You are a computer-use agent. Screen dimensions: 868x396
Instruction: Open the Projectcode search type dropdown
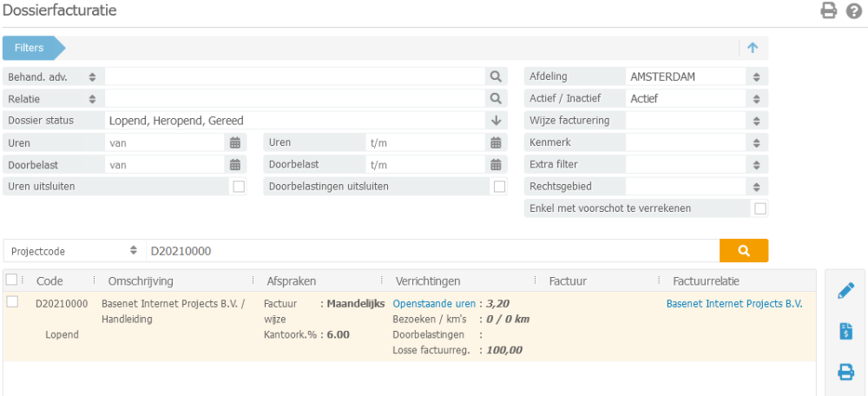[x=134, y=250]
